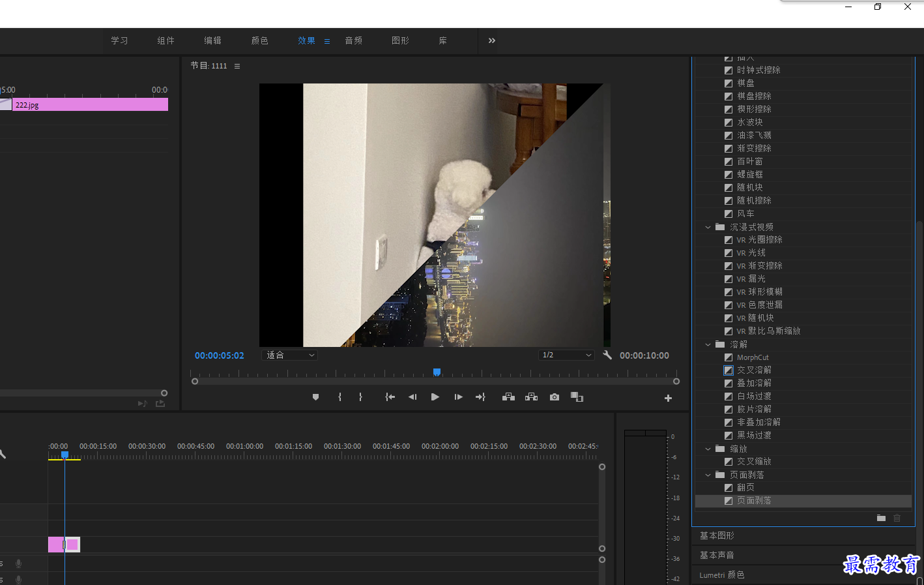
Task: Click the Extract button
Action: (x=532, y=397)
